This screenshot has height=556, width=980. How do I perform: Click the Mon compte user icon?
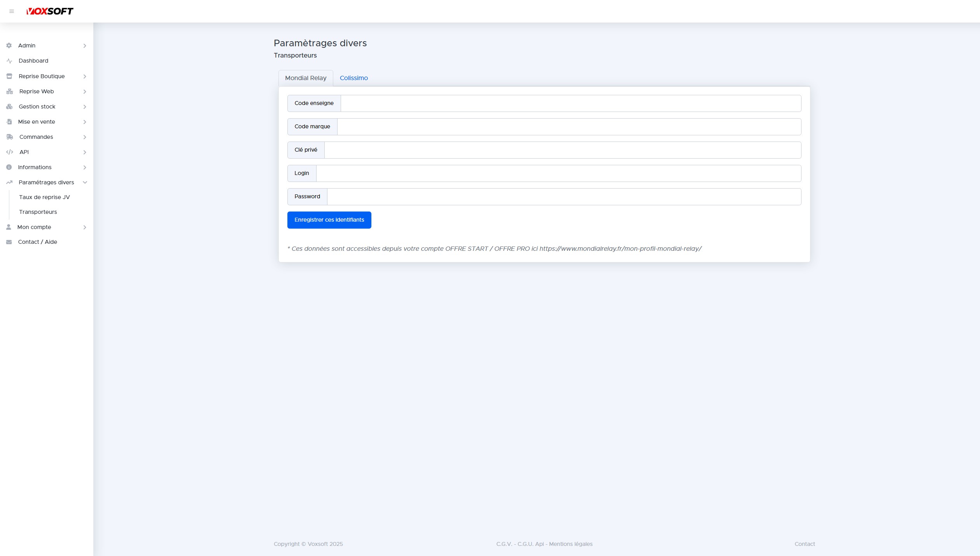point(9,227)
